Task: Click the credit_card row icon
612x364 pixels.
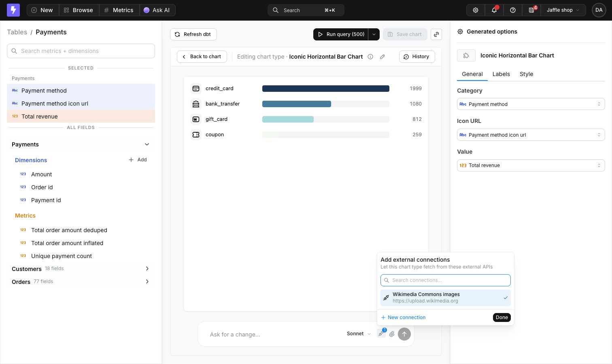Action: (x=196, y=89)
